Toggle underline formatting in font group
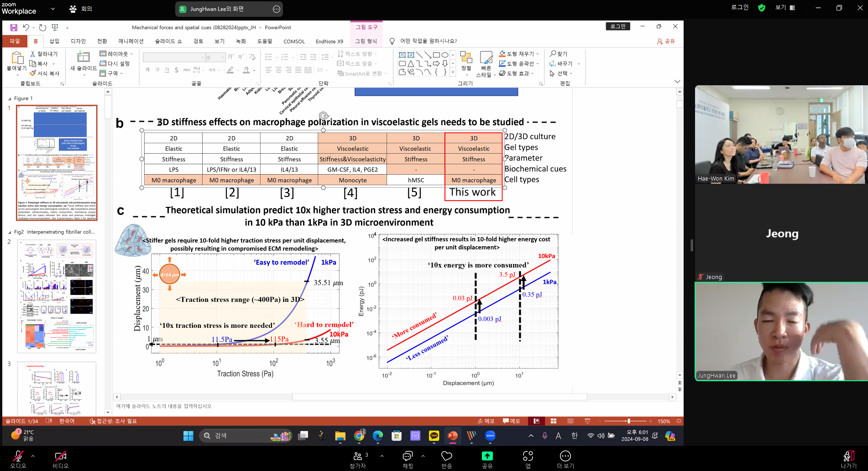Screen dimensions: 868x471 coord(167,70)
